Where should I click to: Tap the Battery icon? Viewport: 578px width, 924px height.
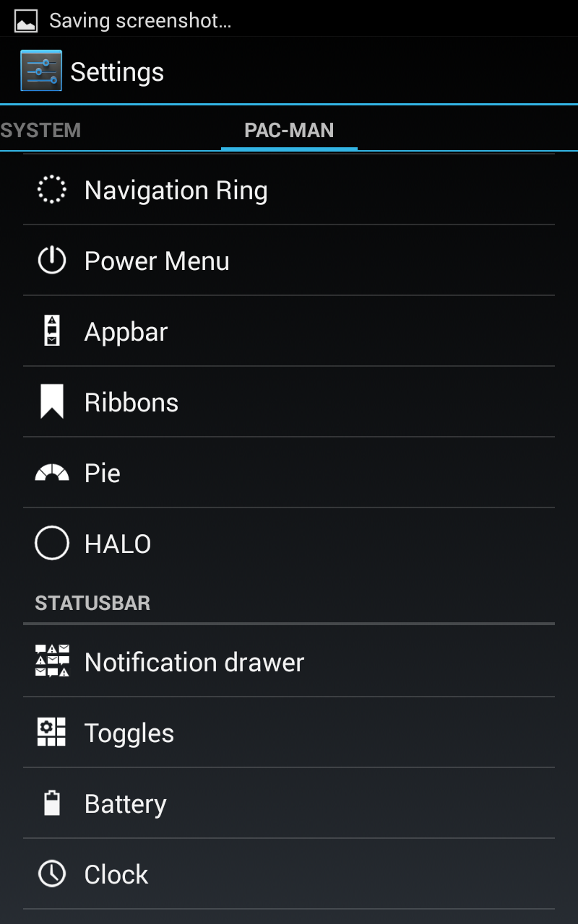(52, 803)
